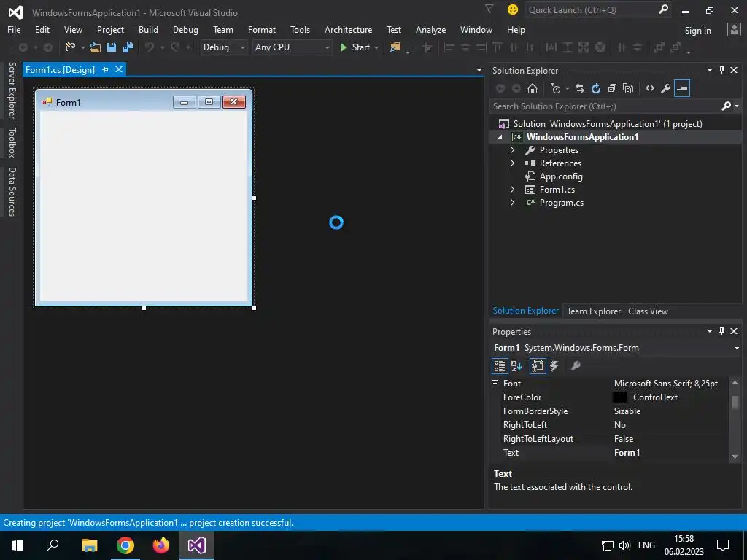Show Events using the lightning bolt icon

click(x=554, y=366)
